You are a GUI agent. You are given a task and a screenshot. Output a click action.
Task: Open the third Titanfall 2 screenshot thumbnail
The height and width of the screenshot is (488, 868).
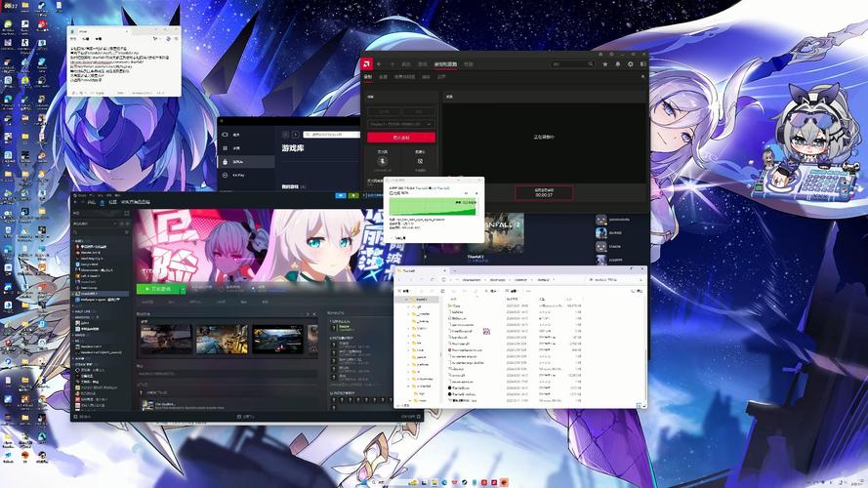pyautogui.click(x=278, y=340)
